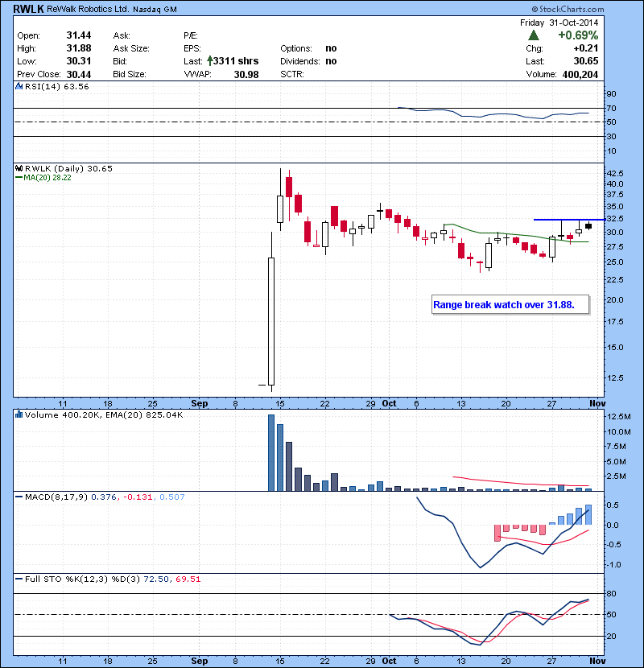
Task: Click the RSI(14) indicator icon
Action: (x=19, y=86)
